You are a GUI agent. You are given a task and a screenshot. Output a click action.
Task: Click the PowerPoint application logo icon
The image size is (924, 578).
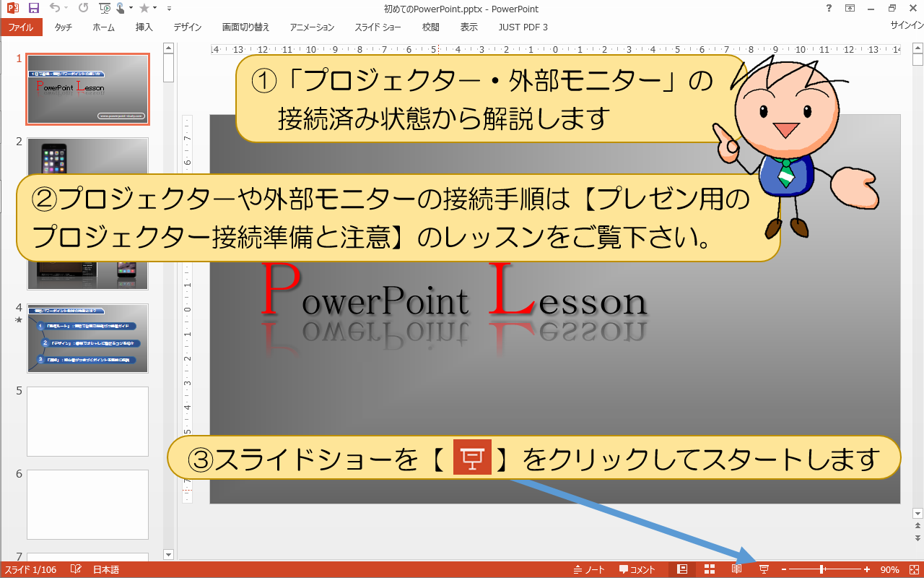coord(12,9)
